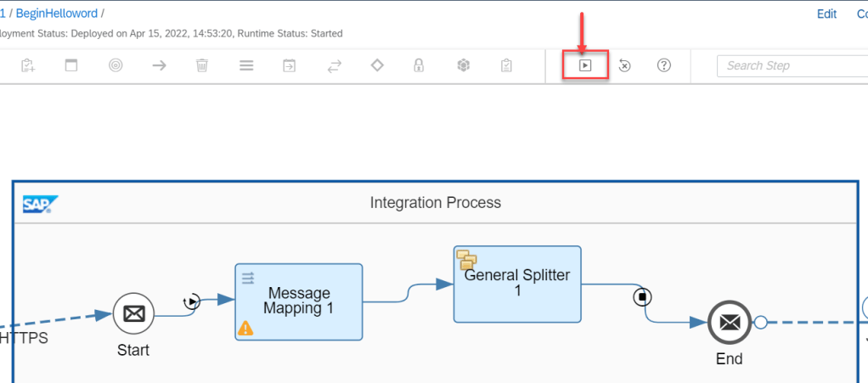Open the help question mark icon
Image resolution: width=868 pixels, height=383 pixels.
pyautogui.click(x=664, y=65)
